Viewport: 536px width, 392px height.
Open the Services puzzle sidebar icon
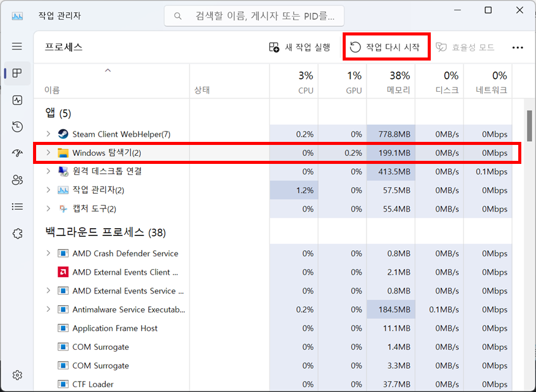coord(17,234)
